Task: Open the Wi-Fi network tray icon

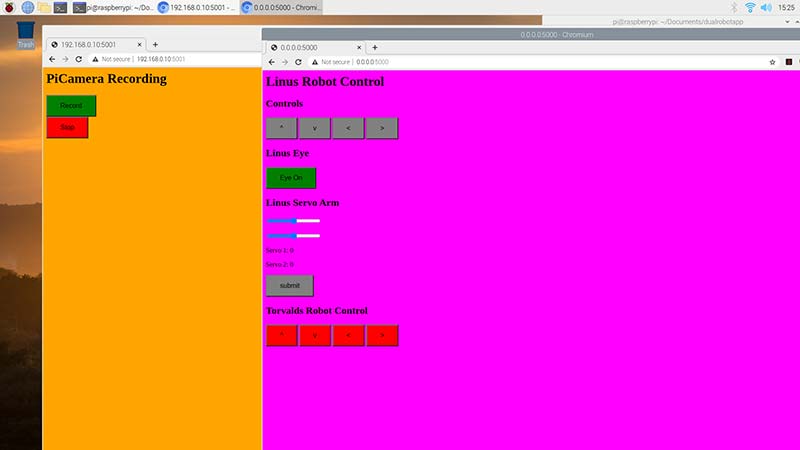Action: [750, 7]
